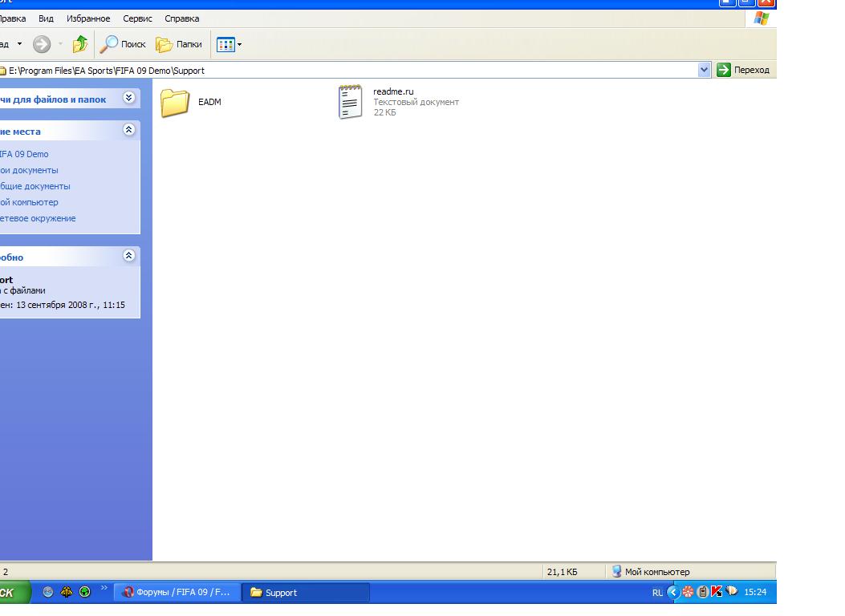Screen dimensions: 845x616
Task: Open the Поиск search tool
Action: point(123,44)
